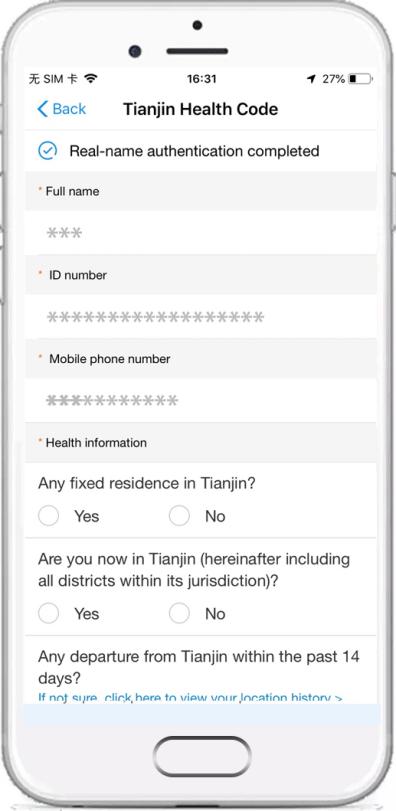Click the phone's home button

pos(202,757)
